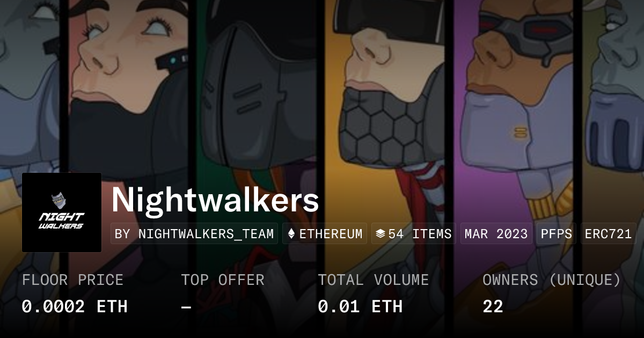Select the ETHEREUM chain tag
The image size is (644, 338).
point(325,234)
